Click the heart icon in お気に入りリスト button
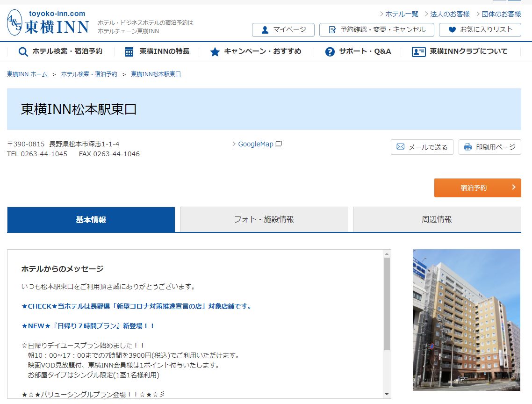This screenshot has height=404, width=532. 452,29
